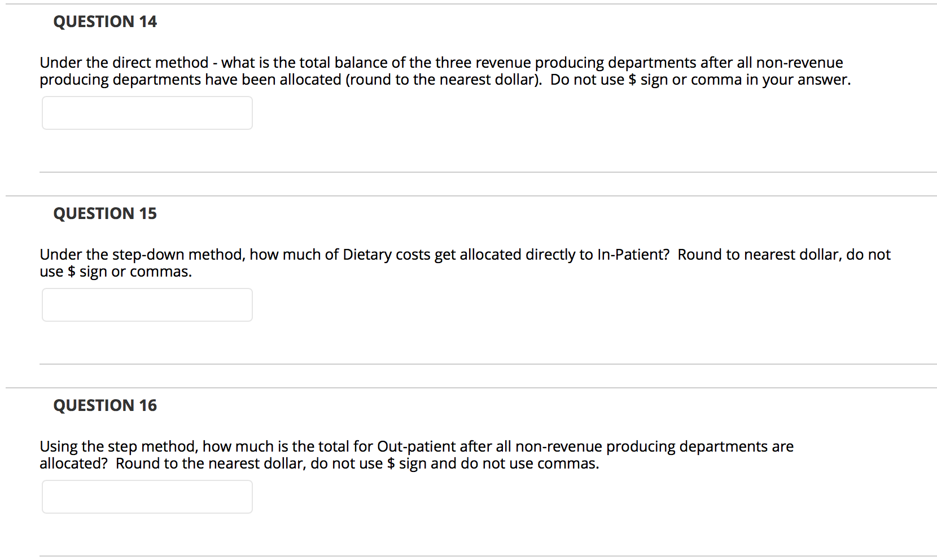Select the QUESTION 15 heading

tap(104, 213)
